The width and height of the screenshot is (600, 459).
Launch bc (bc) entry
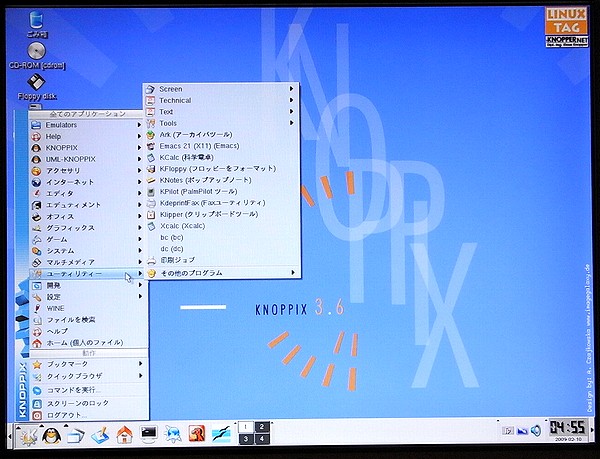pos(221,237)
